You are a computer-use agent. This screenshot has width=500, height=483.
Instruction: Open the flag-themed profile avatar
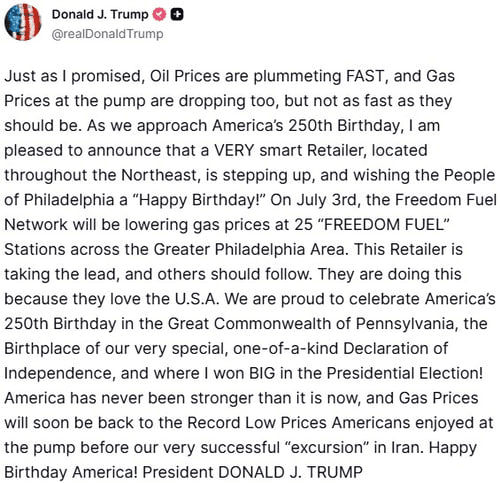click(x=23, y=22)
